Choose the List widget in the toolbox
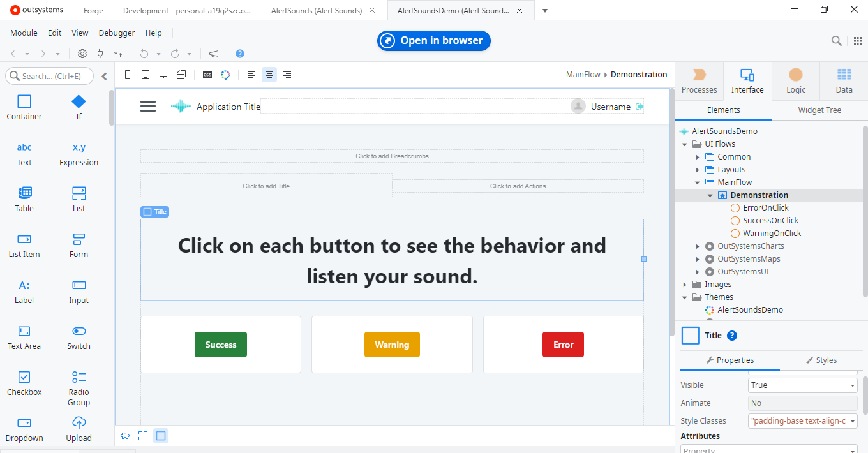The width and height of the screenshot is (868, 453). pos(79,200)
